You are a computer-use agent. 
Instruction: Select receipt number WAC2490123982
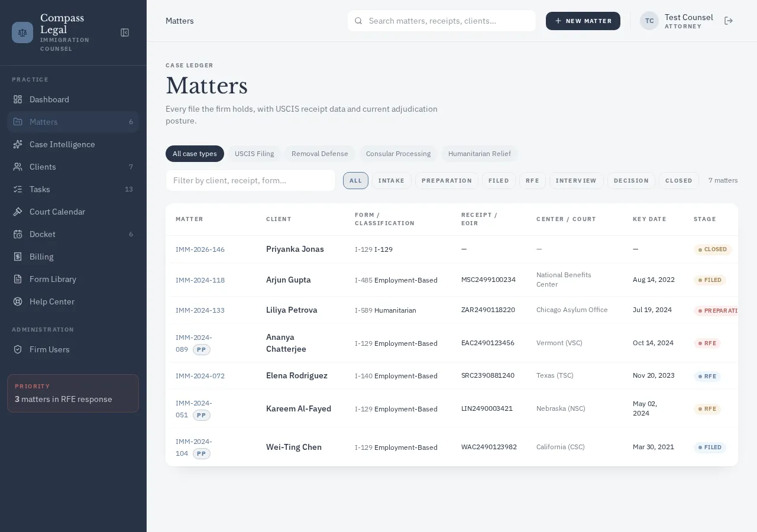coord(489,447)
